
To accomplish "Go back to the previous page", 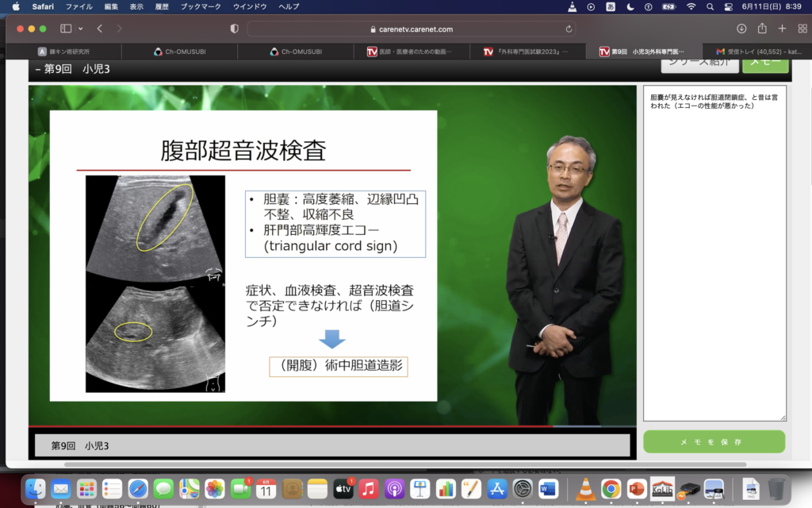I will coord(100,29).
